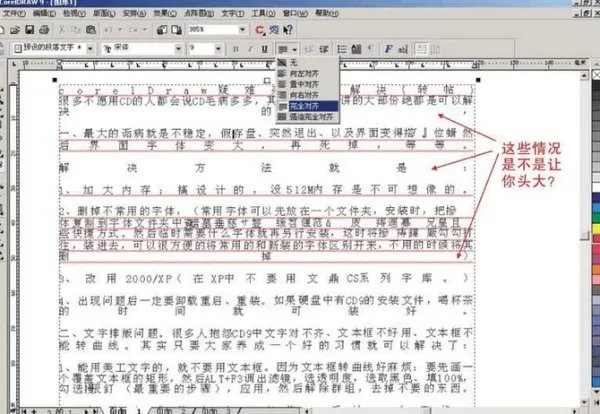This screenshot has width=600, height=414.
Task: Open the 检视(V) menu
Action: (x=74, y=13)
